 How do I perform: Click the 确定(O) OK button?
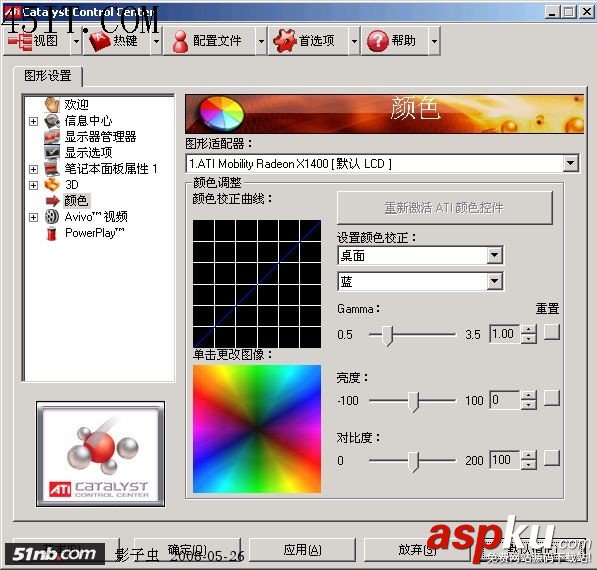[187, 550]
